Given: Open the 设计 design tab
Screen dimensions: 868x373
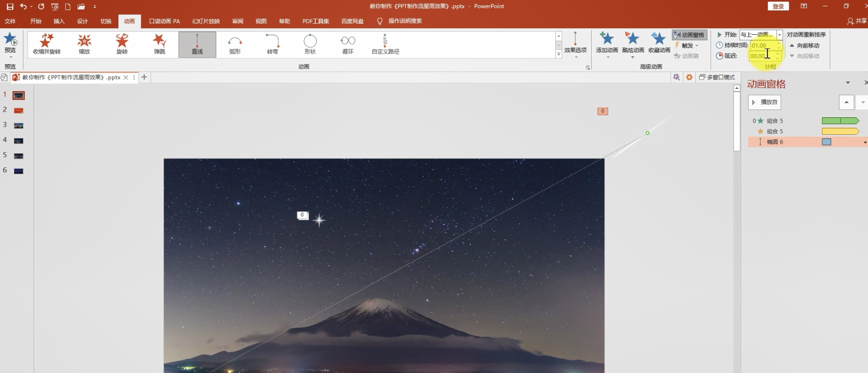Looking at the screenshot, I should [x=83, y=22].
